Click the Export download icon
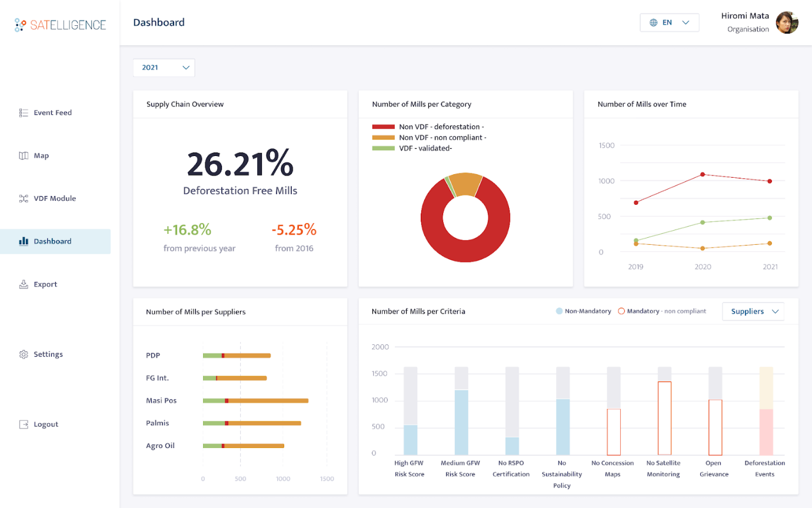Screen dimensions: 812x508 pyautogui.click(x=24, y=284)
